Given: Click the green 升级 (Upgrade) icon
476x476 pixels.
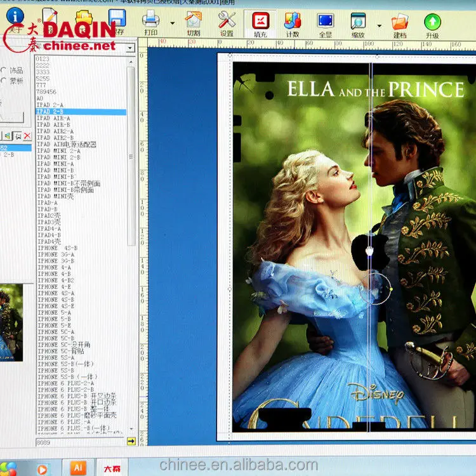Looking at the screenshot, I should (x=432, y=23).
